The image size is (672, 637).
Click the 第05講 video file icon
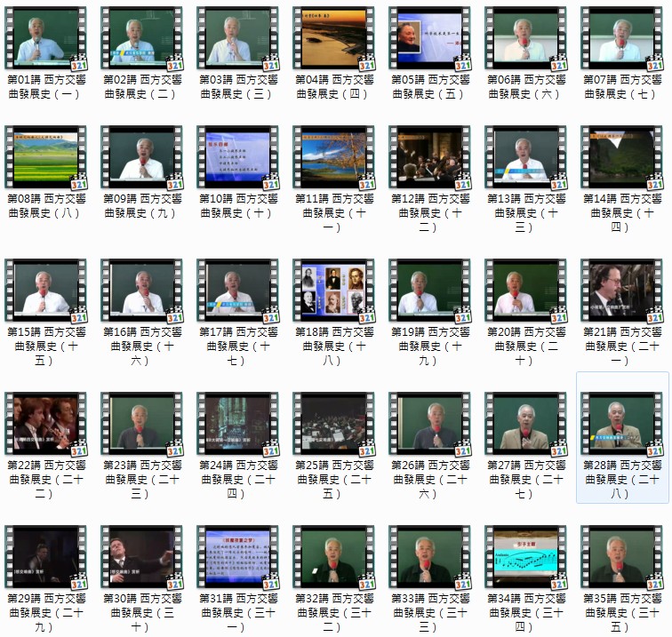tap(429, 38)
